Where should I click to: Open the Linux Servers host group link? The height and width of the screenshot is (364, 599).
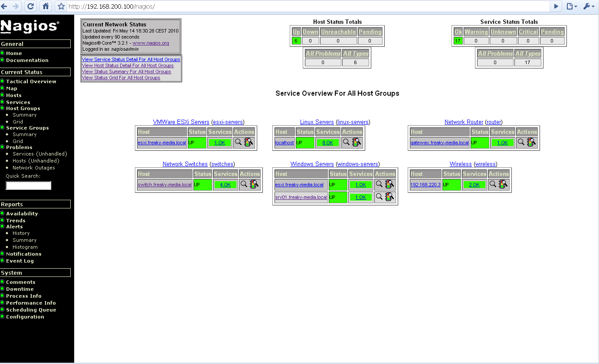[x=317, y=122]
